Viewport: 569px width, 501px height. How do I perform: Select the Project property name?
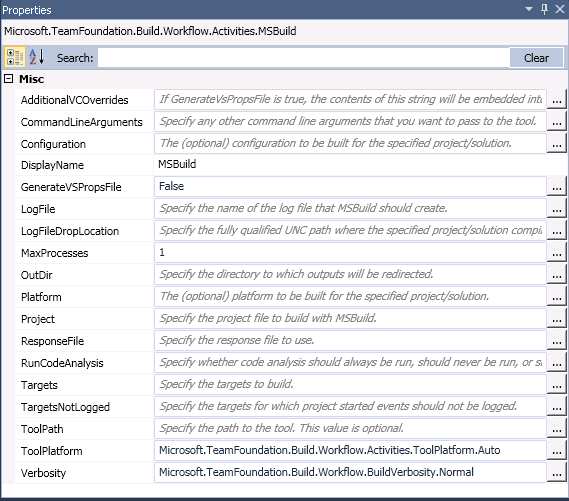point(38,319)
